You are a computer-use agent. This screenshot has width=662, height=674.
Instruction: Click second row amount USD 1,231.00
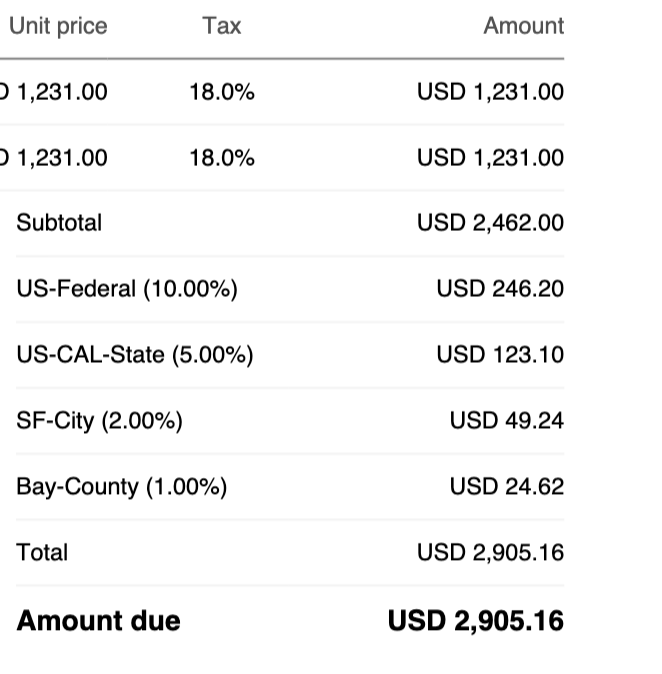tap(490, 158)
